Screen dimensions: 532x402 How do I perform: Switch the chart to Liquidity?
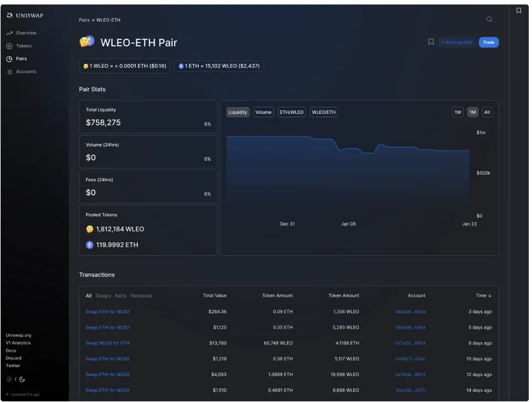[237, 112]
